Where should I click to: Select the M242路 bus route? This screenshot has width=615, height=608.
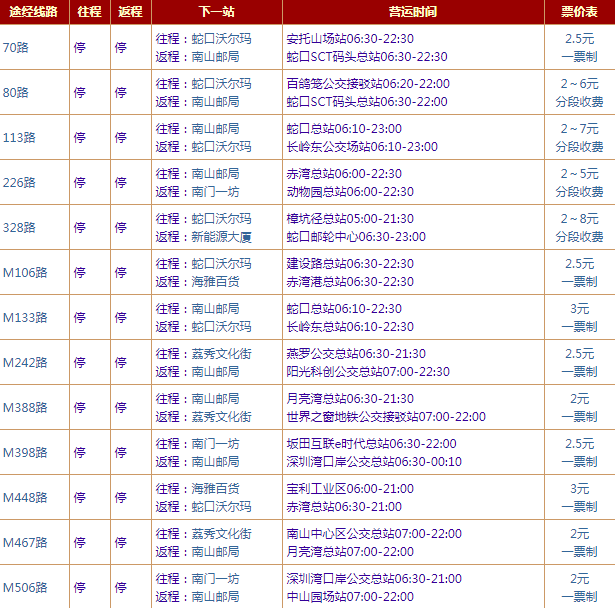25,362
